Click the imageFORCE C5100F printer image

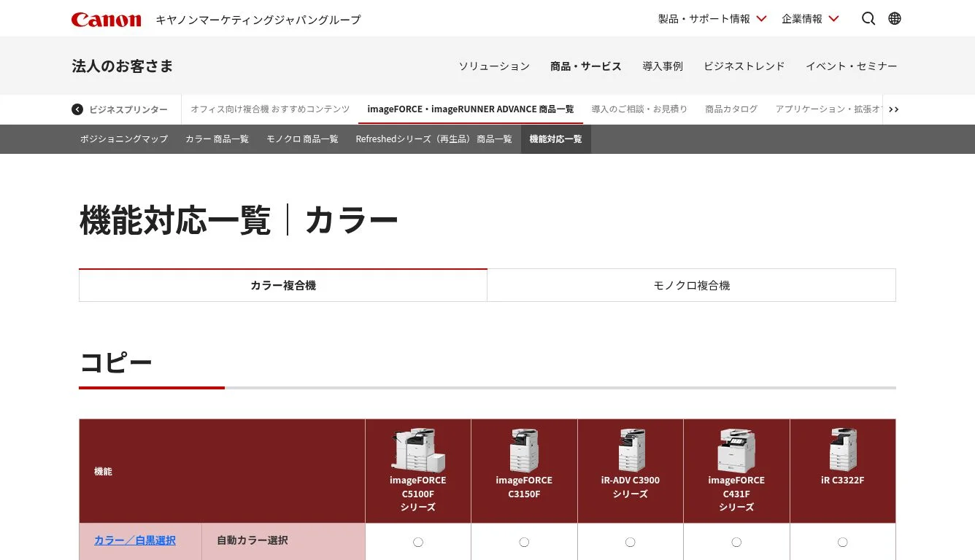point(417,450)
